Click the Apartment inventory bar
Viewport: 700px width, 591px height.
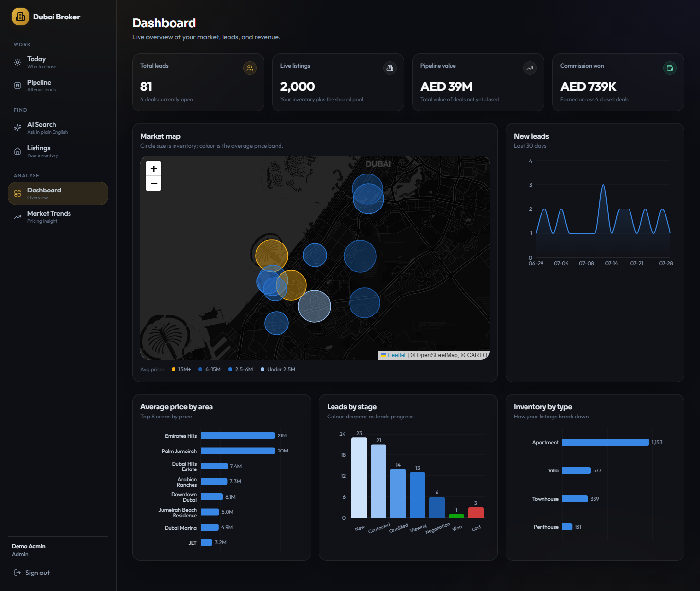pos(606,442)
